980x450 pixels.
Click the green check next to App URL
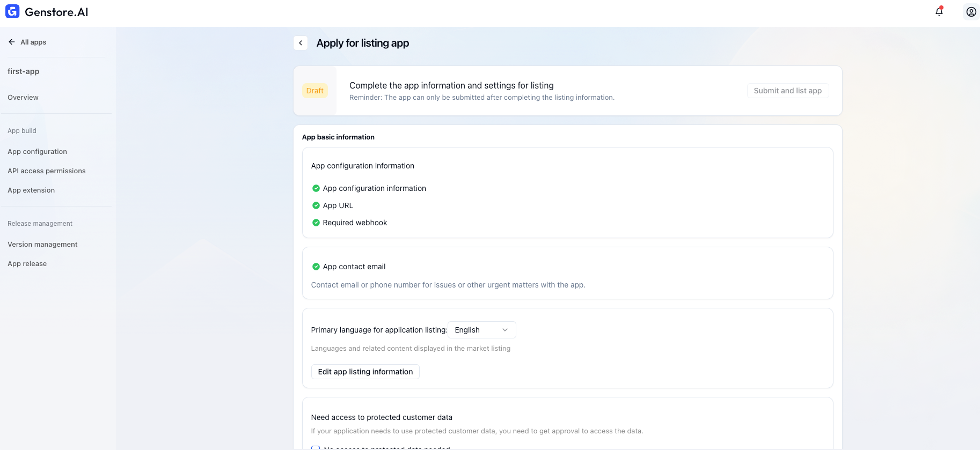[316, 205]
